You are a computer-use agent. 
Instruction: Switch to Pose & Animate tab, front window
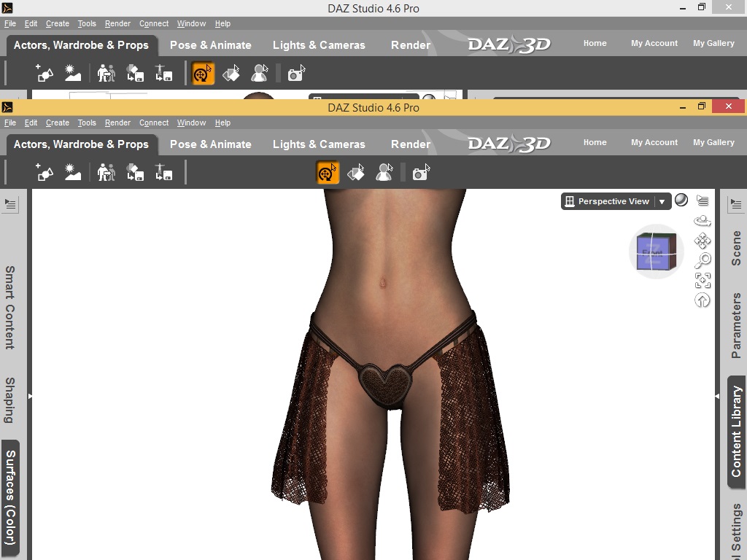[x=211, y=144]
